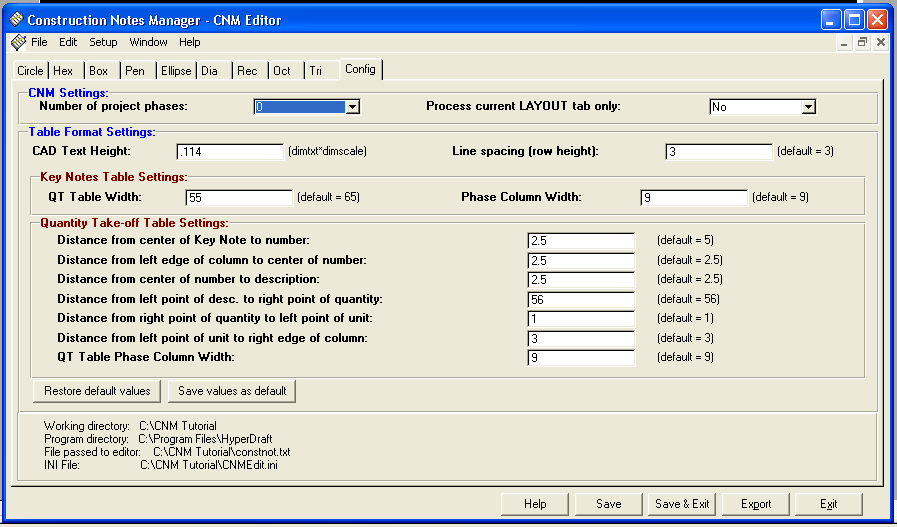Close the inner MDI document window
The image size is (897, 527).
(x=880, y=43)
